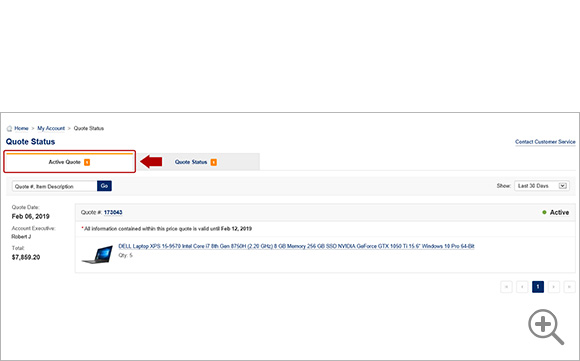Focus the Quote #, Item Description search field

(x=55, y=186)
